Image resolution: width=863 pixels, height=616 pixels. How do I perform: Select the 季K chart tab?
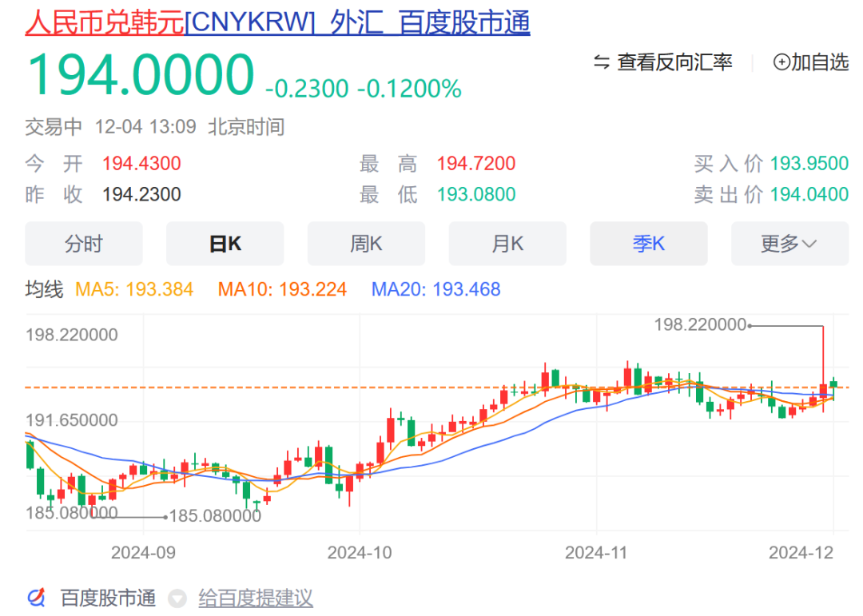pyautogui.click(x=649, y=244)
